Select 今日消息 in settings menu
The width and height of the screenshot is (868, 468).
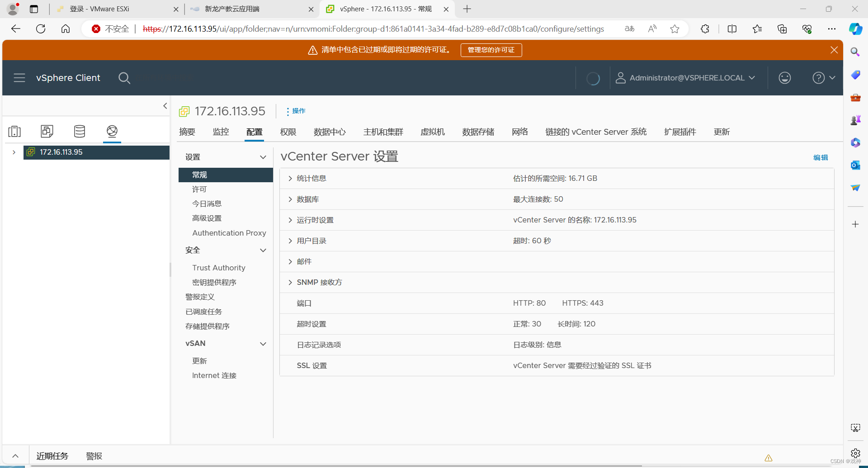[x=207, y=203]
